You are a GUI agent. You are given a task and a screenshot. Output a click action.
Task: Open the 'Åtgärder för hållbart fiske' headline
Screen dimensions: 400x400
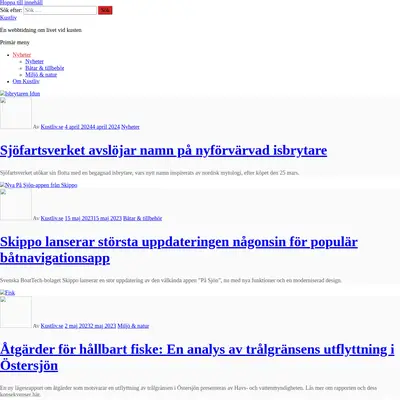coord(197,357)
